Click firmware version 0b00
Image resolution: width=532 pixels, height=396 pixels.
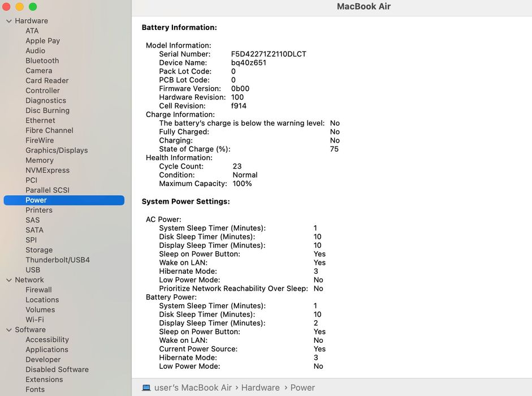tap(240, 89)
